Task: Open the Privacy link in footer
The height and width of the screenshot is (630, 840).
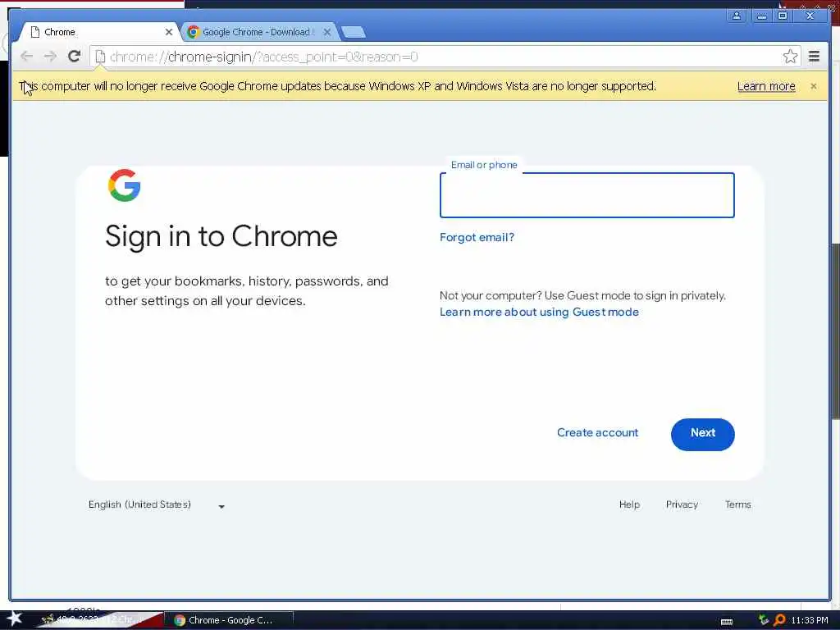Action: click(682, 504)
